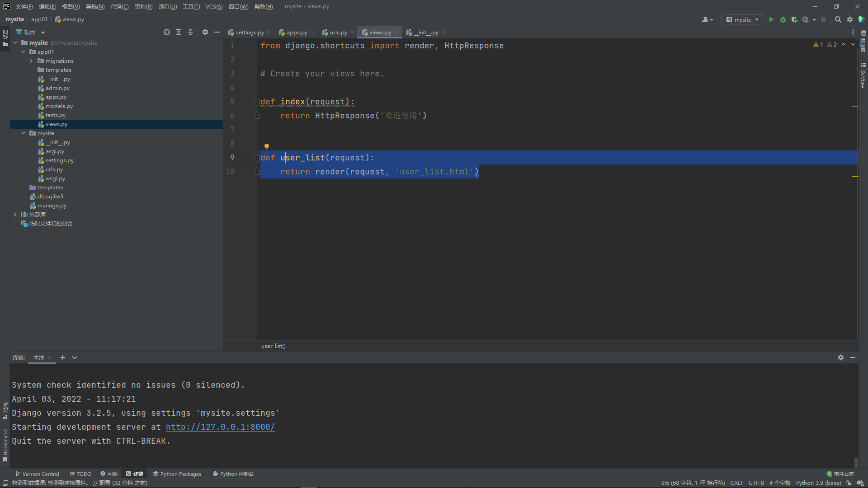Click the terminal input cursor line

point(14,455)
